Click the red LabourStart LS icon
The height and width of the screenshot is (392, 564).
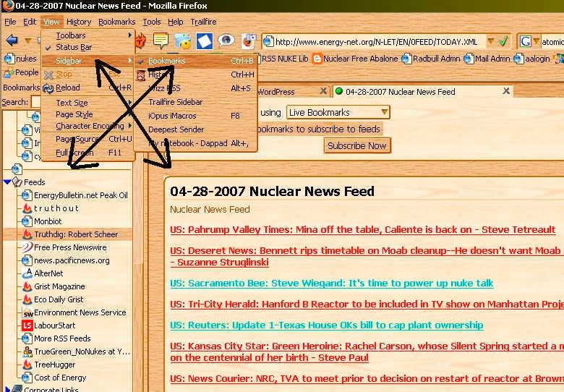27,325
